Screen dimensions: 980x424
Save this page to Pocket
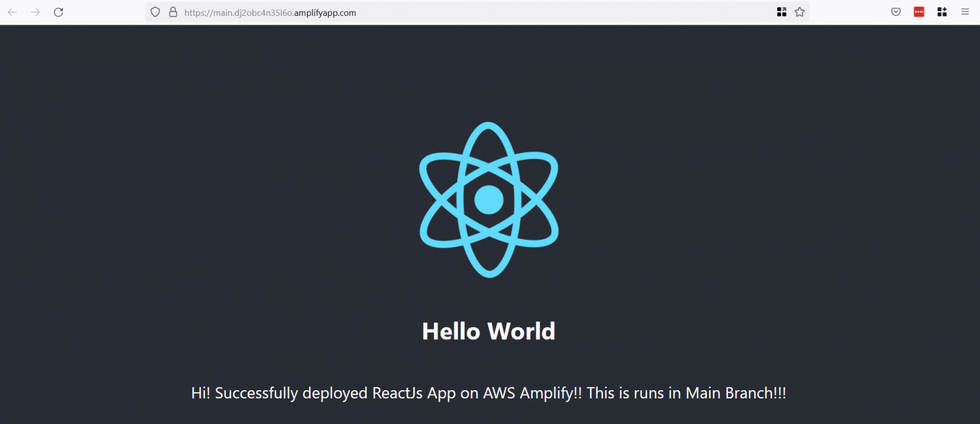[895, 11]
